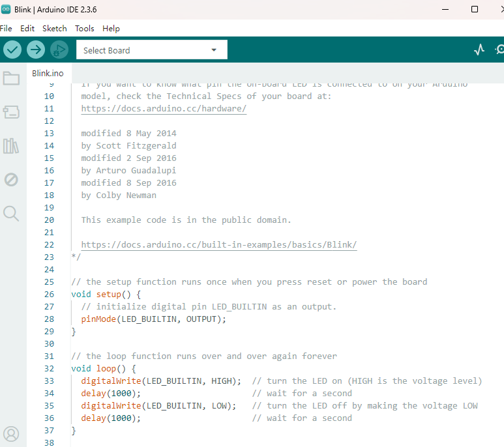
Task: Open the Library Manager sidebar icon
Action: pos(11,146)
